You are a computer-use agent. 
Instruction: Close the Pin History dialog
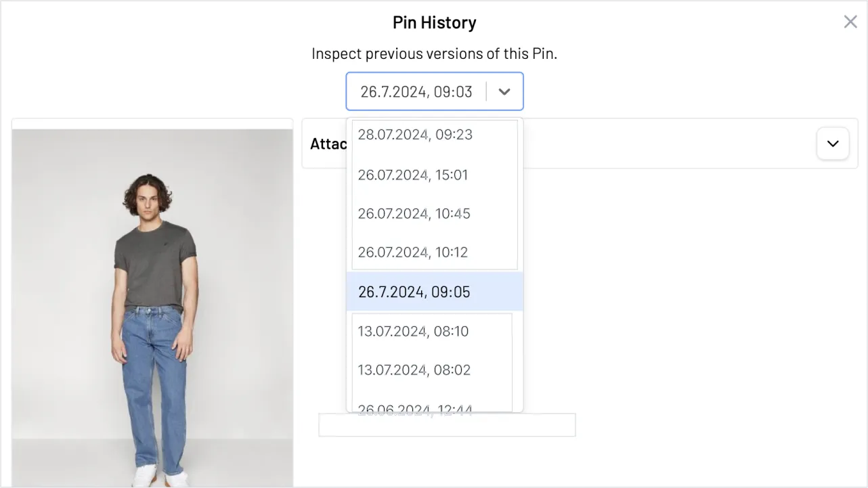click(x=850, y=22)
